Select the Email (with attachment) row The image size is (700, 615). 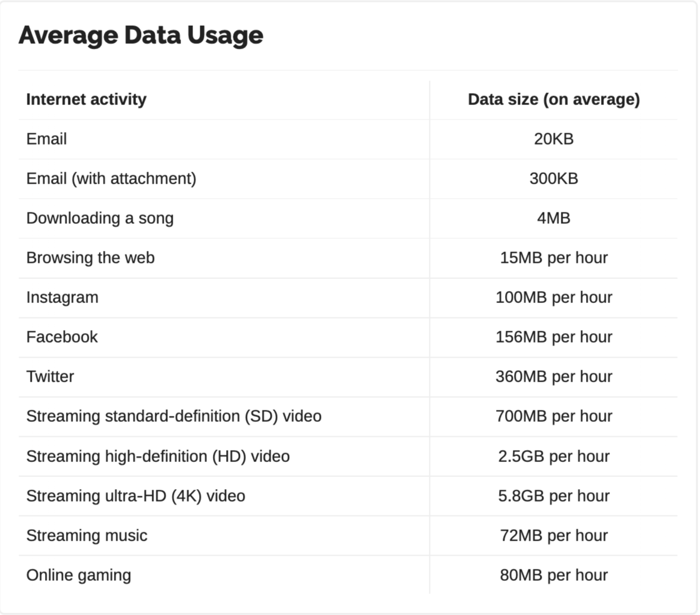(348, 179)
